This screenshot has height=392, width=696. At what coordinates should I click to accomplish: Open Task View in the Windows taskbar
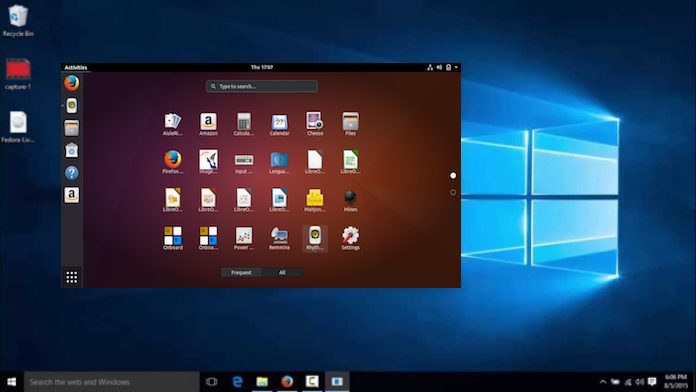click(x=212, y=382)
